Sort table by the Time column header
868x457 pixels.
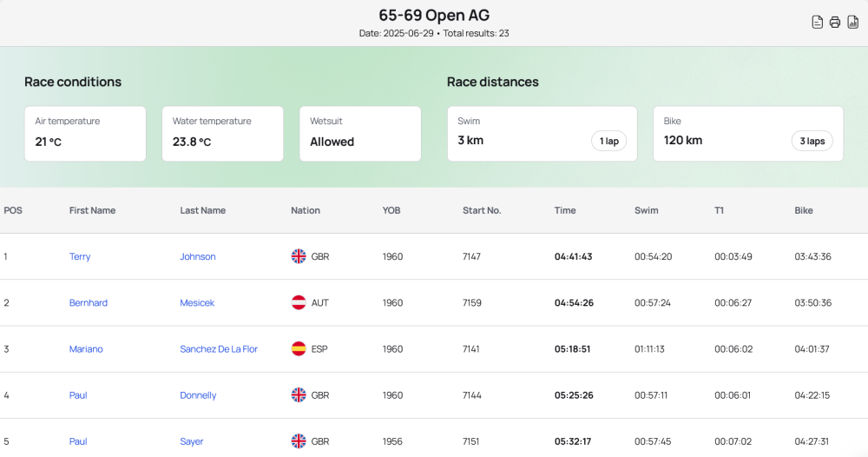tap(565, 210)
